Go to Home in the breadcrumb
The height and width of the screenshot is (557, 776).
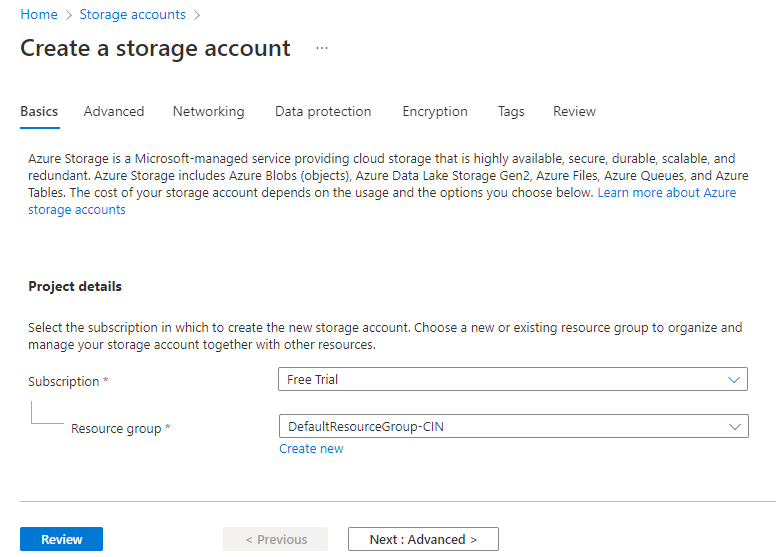click(x=39, y=14)
